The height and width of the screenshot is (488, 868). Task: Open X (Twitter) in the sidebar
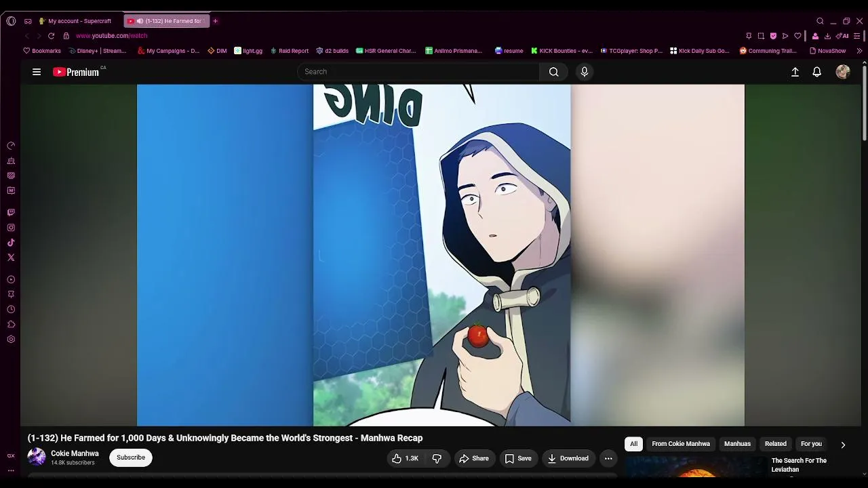coord(11,258)
